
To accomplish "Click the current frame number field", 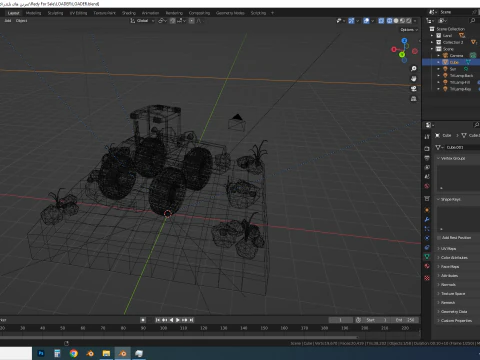I will [340, 320].
